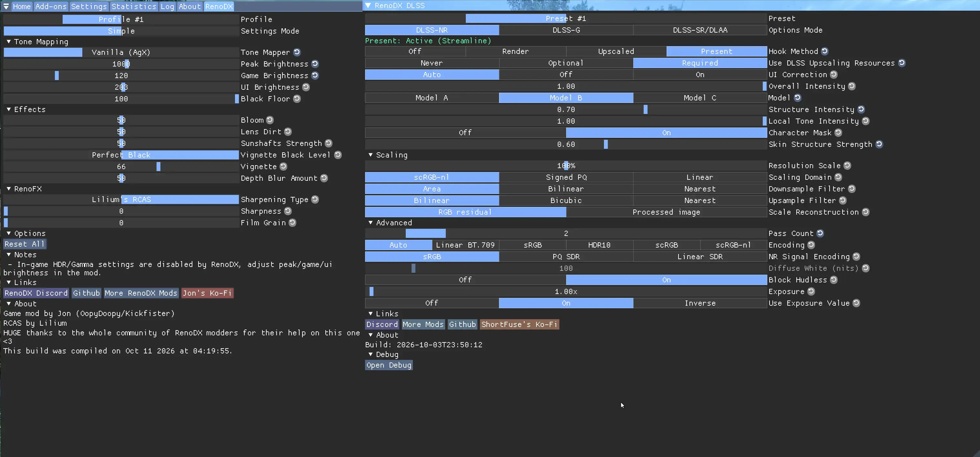Screen dimensions: 980x457
Task: Reset the Vignette Black Level option
Action: [x=338, y=155]
